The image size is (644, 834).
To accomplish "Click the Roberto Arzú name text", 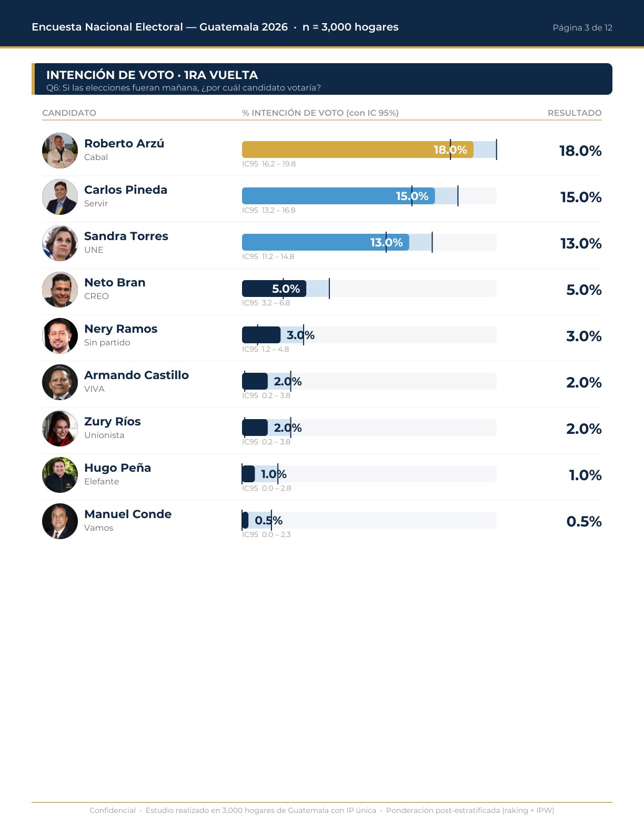I will click(124, 143).
